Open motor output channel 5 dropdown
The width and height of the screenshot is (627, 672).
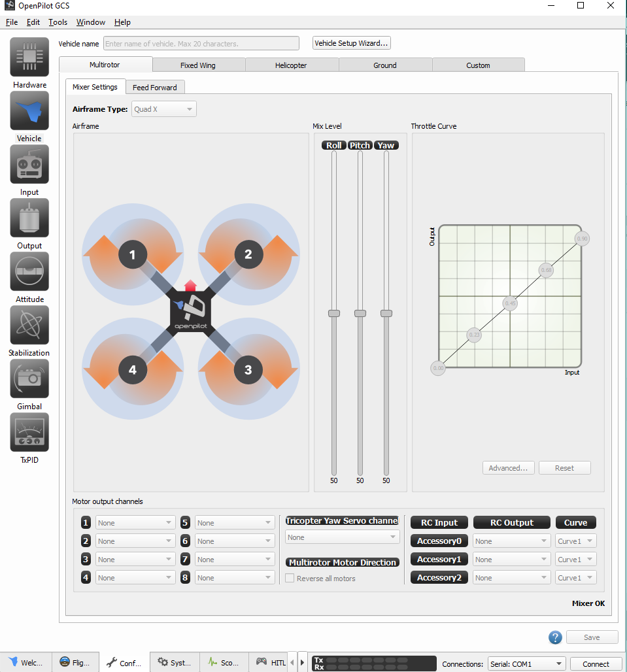point(235,523)
